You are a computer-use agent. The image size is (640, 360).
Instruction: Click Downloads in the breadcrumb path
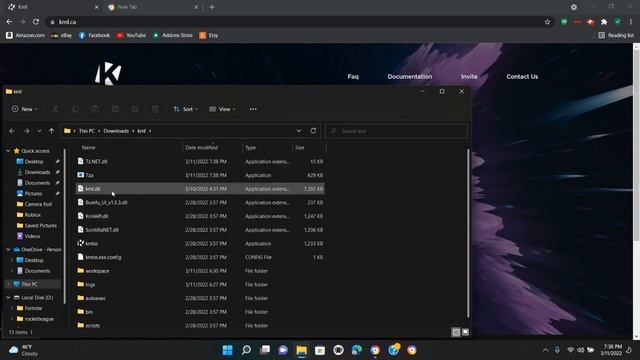tap(116, 131)
